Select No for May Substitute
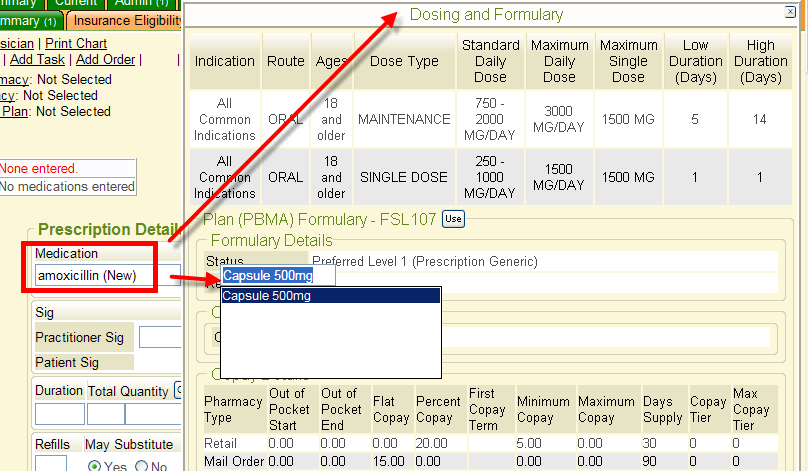 click(140, 466)
